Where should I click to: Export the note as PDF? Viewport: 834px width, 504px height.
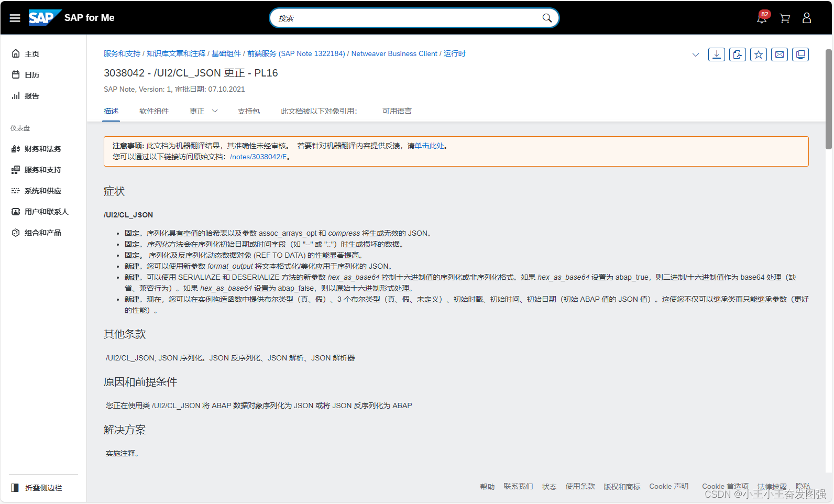click(738, 54)
